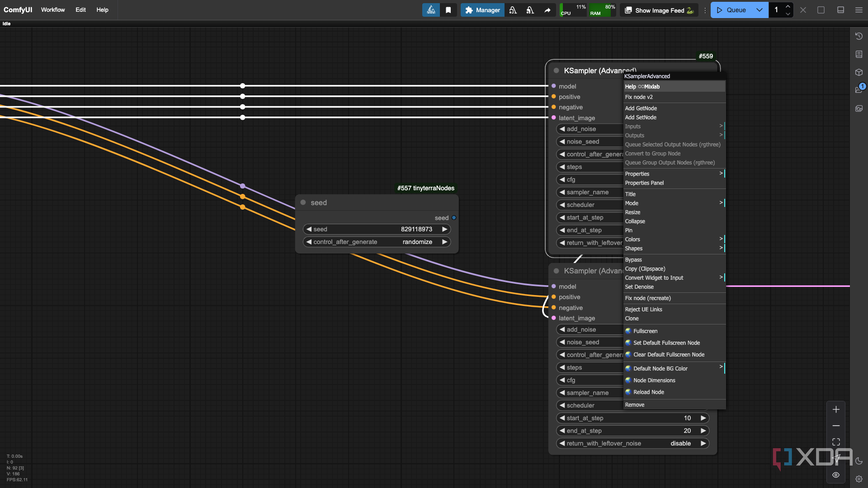The image size is (868, 488).
Task: Click the canvas zoom out minus button
Action: point(836,426)
